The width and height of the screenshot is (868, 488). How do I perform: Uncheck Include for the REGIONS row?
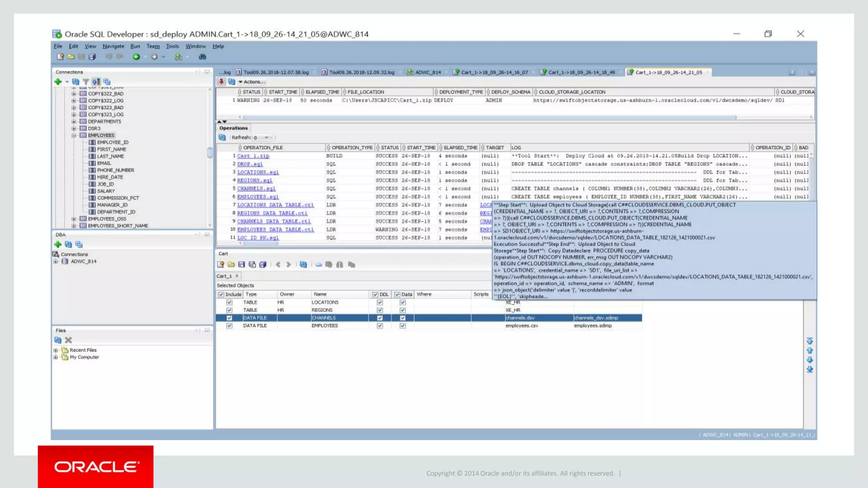pyautogui.click(x=229, y=310)
